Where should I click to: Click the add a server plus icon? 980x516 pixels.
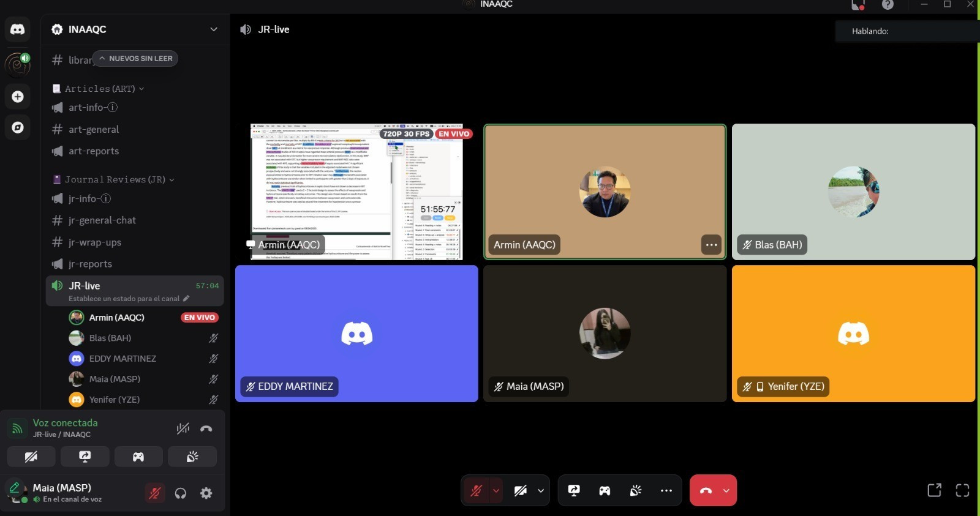pyautogui.click(x=18, y=97)
